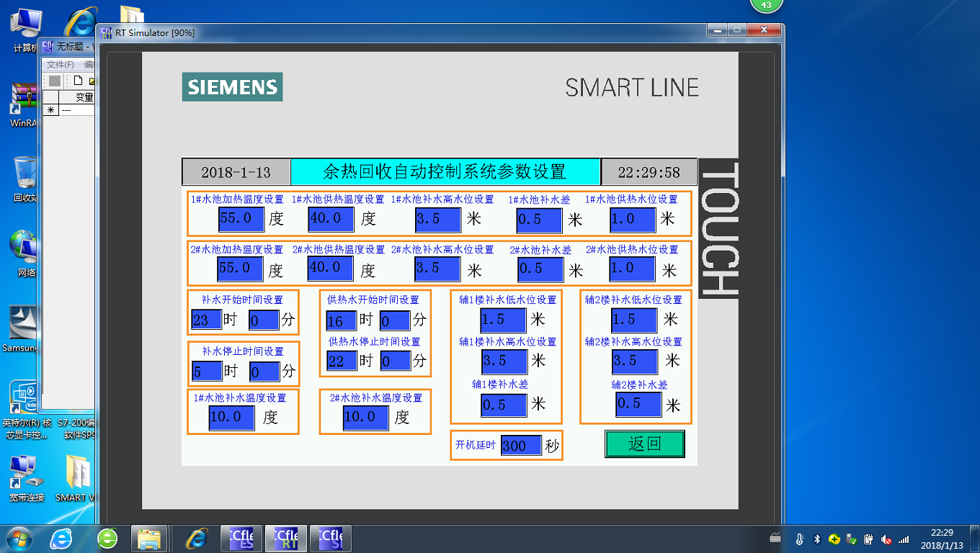This screenshot has width=980, height=553.
Task: Open Windows Explorer folder from taskbar
Action: point(149,538)
